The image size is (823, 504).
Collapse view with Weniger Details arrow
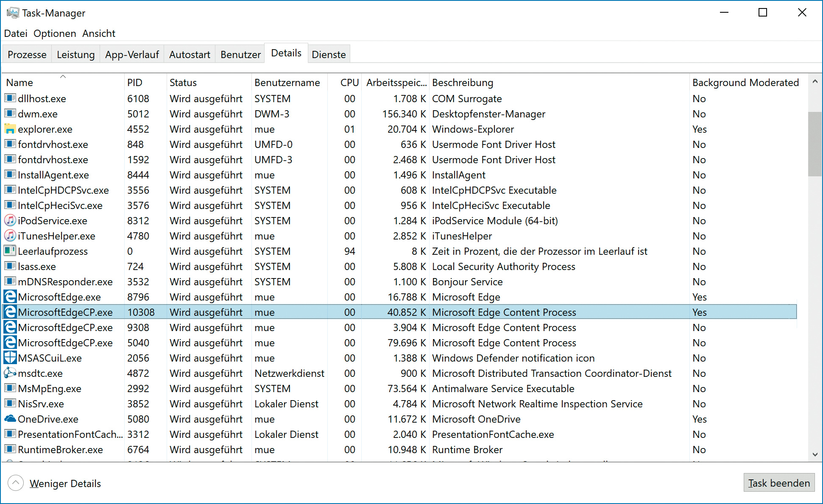click(x=16, y=483)
